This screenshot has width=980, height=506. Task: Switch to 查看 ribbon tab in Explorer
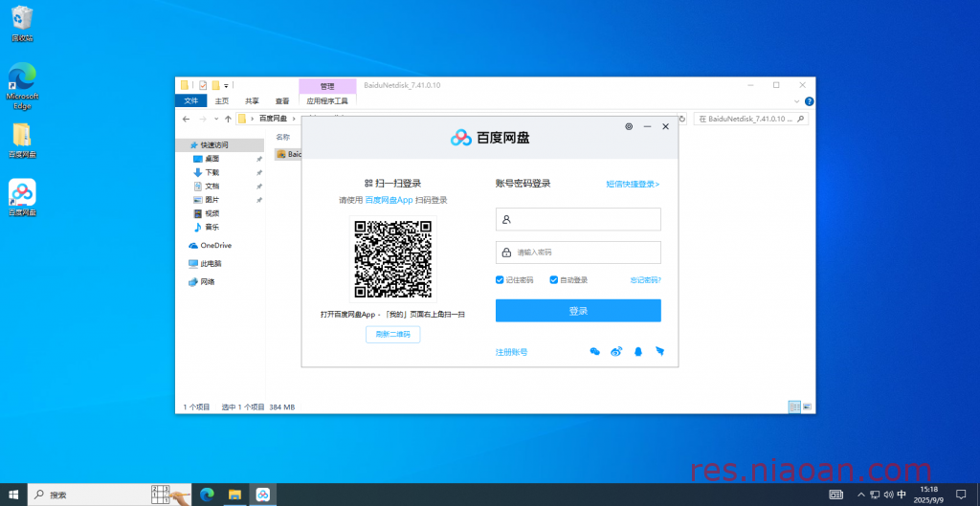coord(282,100)
